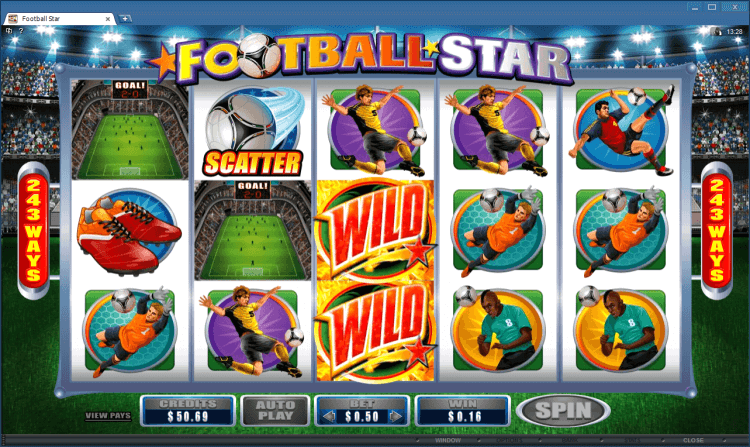750x447 pixels.
Task: Click the help question mark icon
Action: [x=21, y=31]
